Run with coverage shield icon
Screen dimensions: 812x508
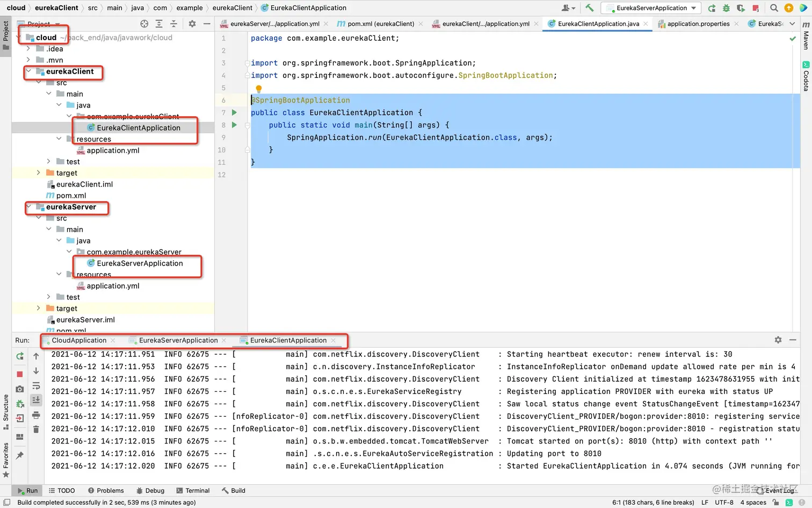coord(741,8)
